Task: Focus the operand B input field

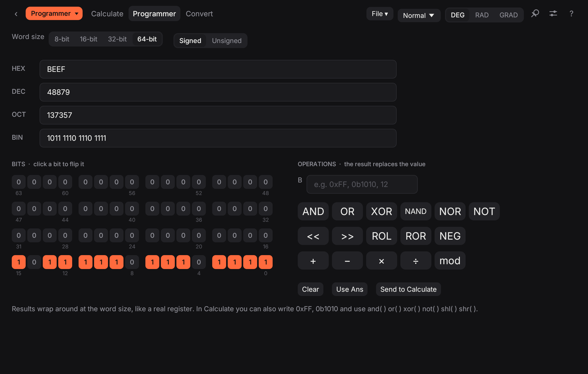Action: [x=362, y=185]
